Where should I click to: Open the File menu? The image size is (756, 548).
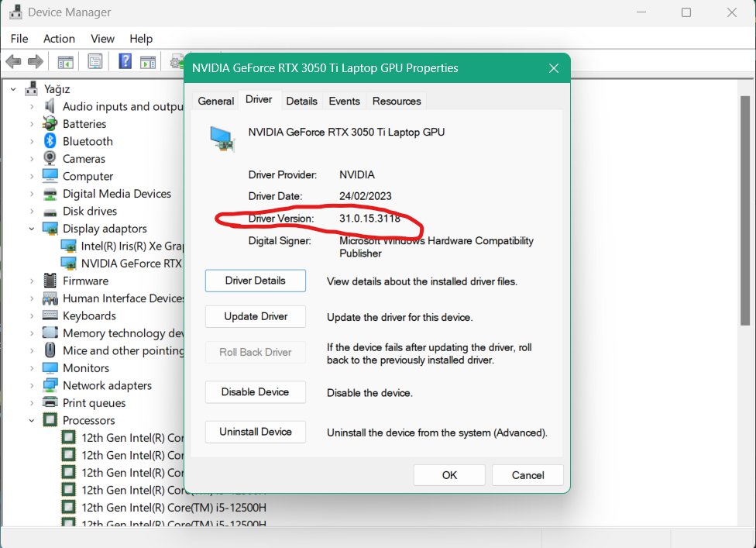coord(19,39)
